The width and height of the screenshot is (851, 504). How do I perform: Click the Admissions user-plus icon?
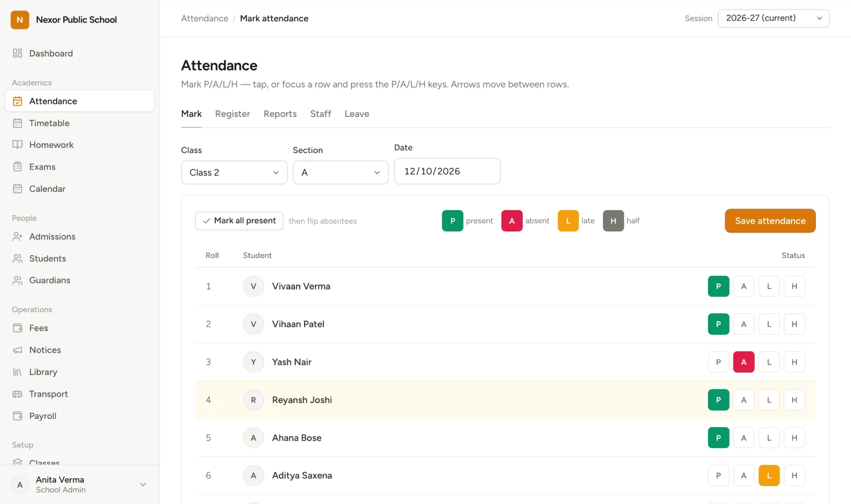pyautogui.click(x=17, y=237)
